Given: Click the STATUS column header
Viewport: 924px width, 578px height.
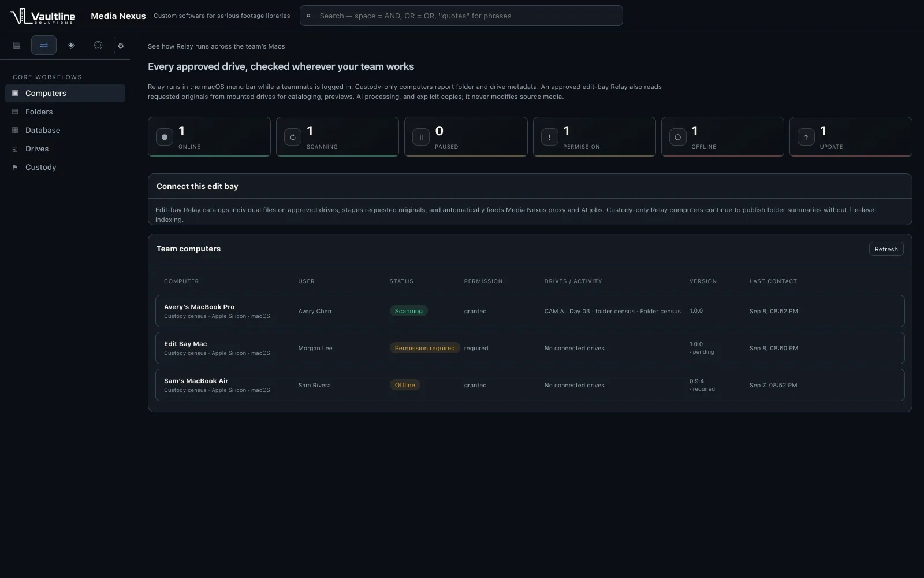Looking at the screenshot, I should 401,281.
